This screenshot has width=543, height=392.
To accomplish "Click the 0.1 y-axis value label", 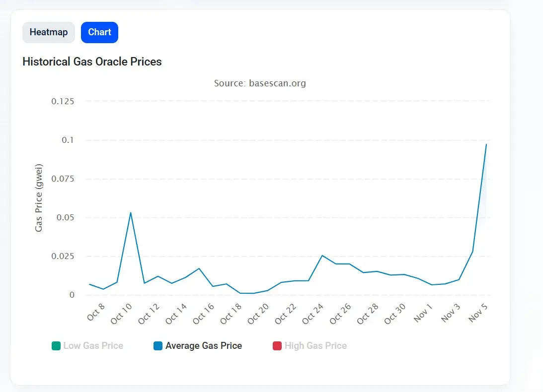I will pyautogui.click(x=68, y=140).
